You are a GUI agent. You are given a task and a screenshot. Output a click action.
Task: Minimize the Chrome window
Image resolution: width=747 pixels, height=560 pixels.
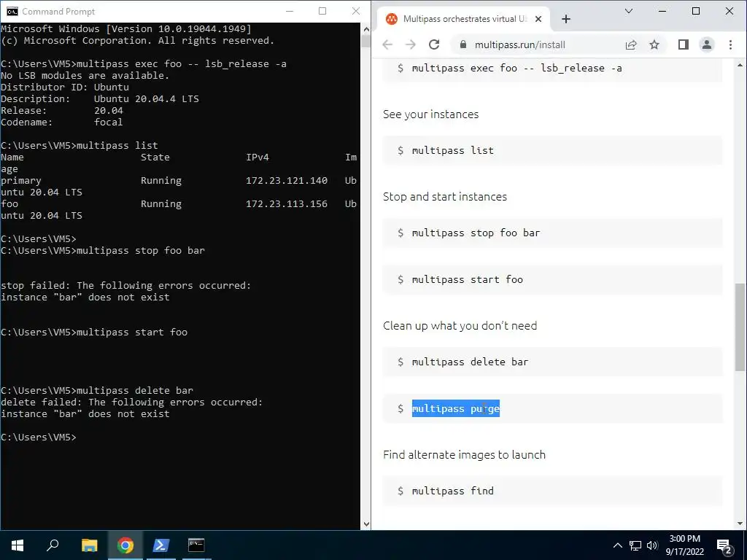662,11
